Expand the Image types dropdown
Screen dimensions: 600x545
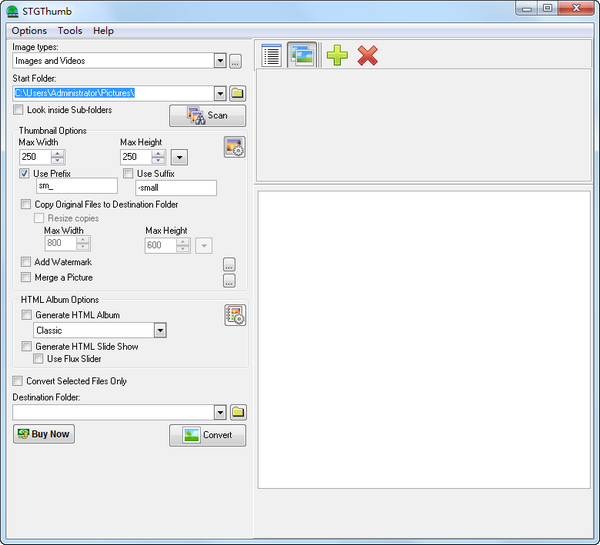tap(220, 61)
